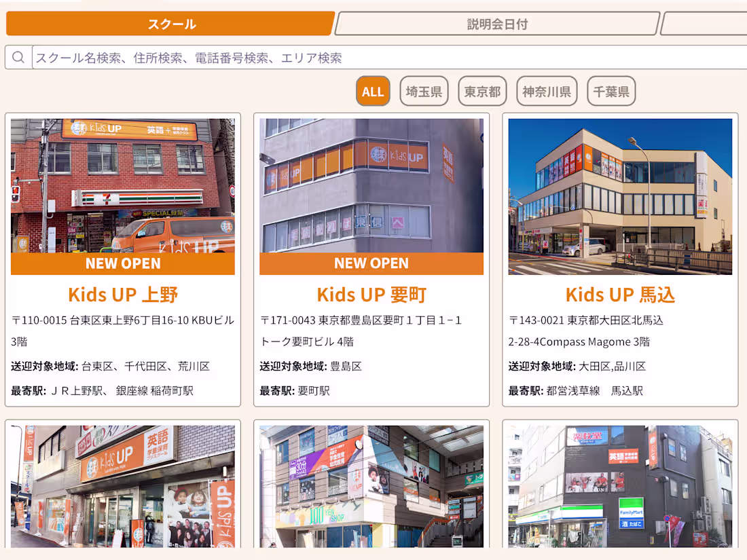
Task: Switch to the 説明会日付 tab
Action: tap(497, 24)
